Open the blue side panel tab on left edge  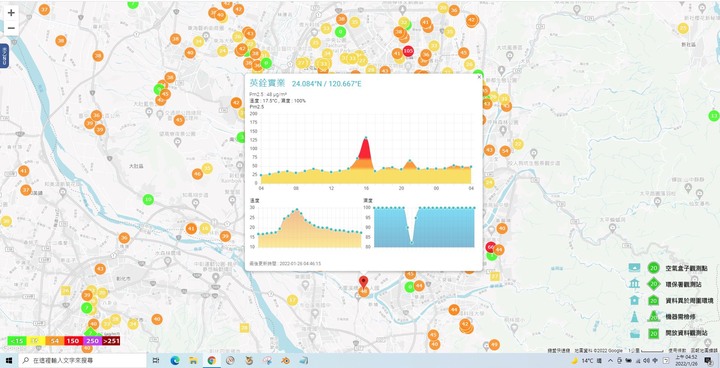[x=4, y=56]
